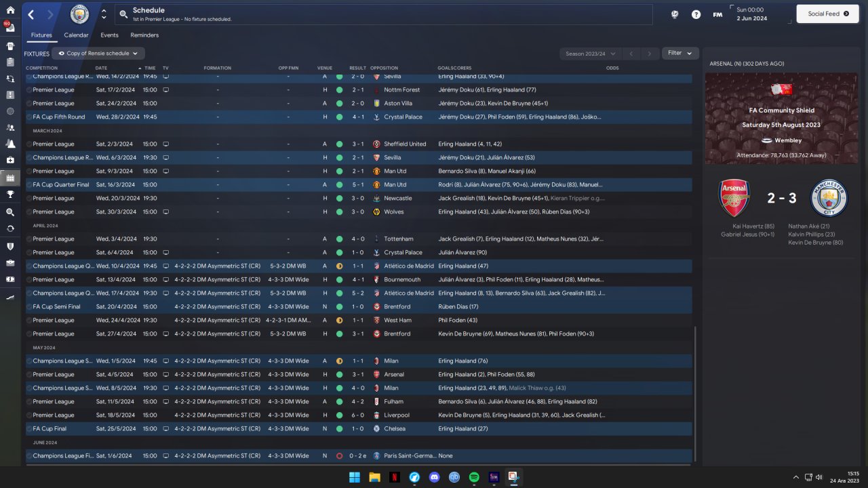Tick the row selector for the West Ham fixture

(29, 320)
